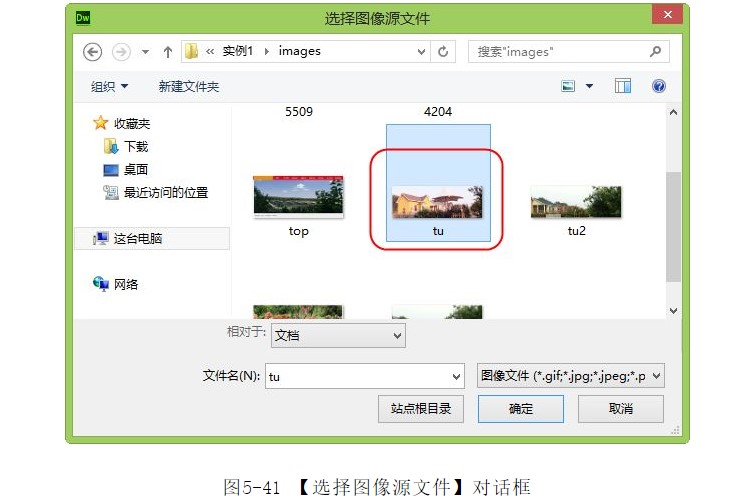The width and height of the screenshot is (756, 500).
Task: Click 新建文件夹 in the toolbar
Action: pos(188,87)
